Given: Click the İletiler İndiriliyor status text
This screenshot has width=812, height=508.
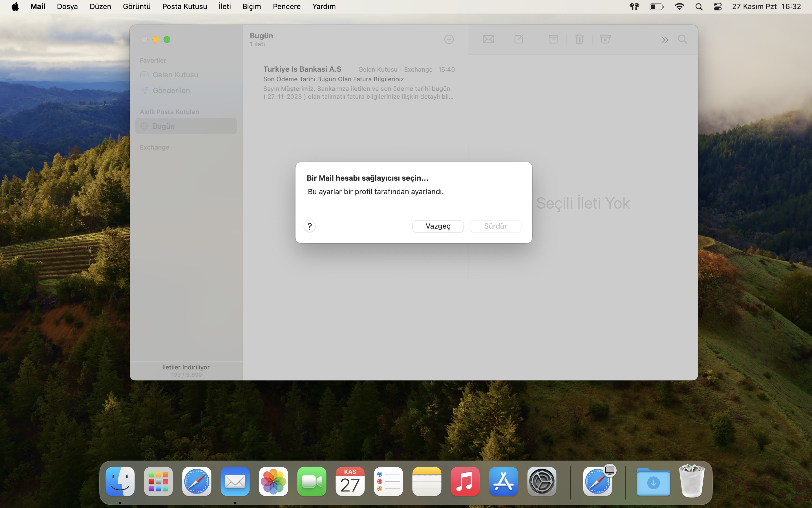Looking at the screenshot, I should tap(186, 367).
